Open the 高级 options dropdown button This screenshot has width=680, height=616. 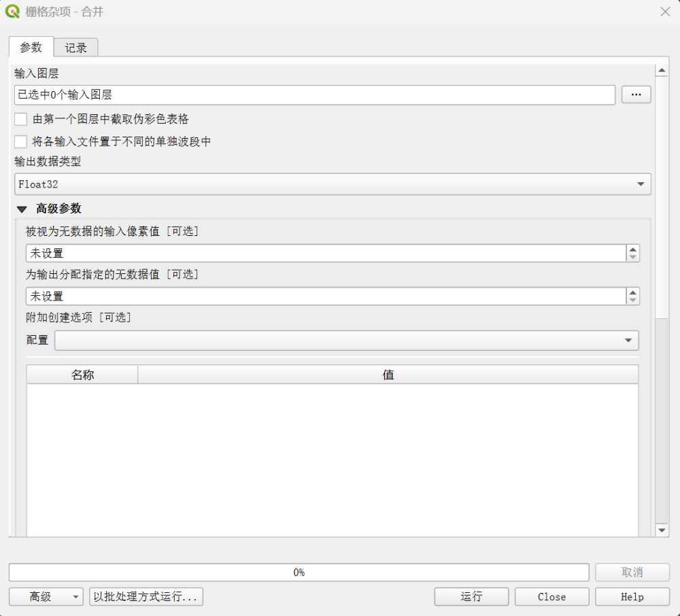click(46, 597)
